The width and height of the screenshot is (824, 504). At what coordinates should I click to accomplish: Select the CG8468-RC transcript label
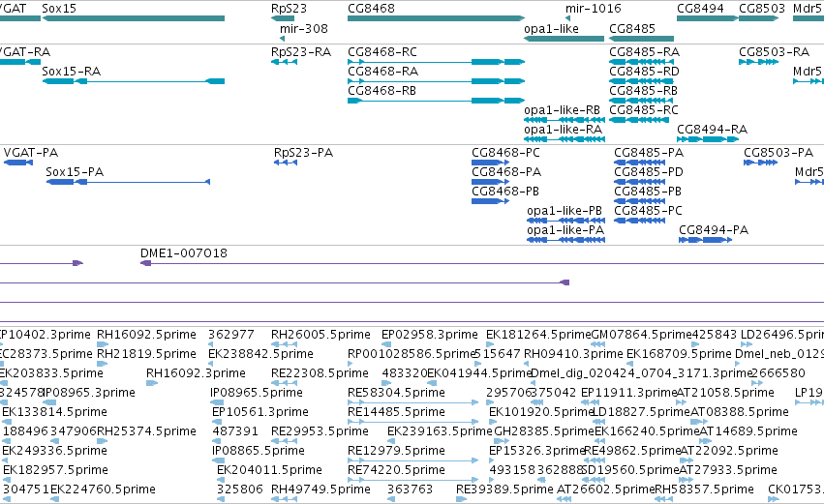click(x=382, y=52)
